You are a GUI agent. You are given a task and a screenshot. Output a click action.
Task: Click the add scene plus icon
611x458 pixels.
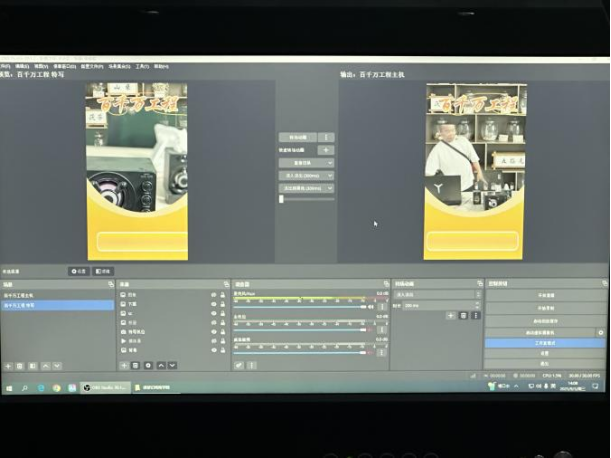[9, 366]
